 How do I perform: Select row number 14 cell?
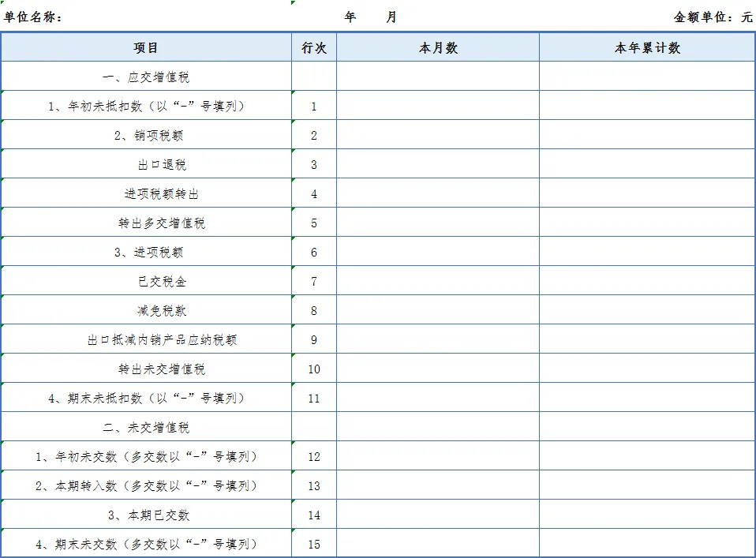point(314,514)
